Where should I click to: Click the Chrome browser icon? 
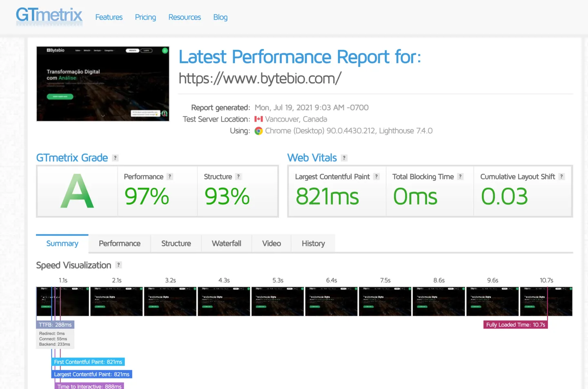[x=258, y=131]
